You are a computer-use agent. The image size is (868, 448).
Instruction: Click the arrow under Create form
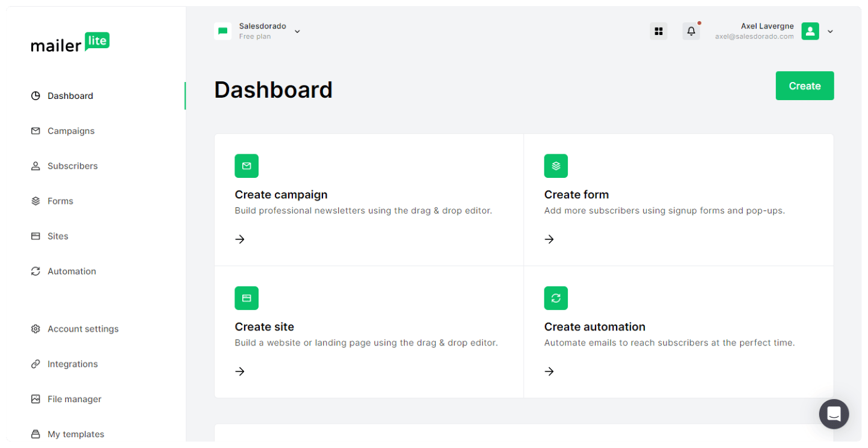tap(549, 239)
